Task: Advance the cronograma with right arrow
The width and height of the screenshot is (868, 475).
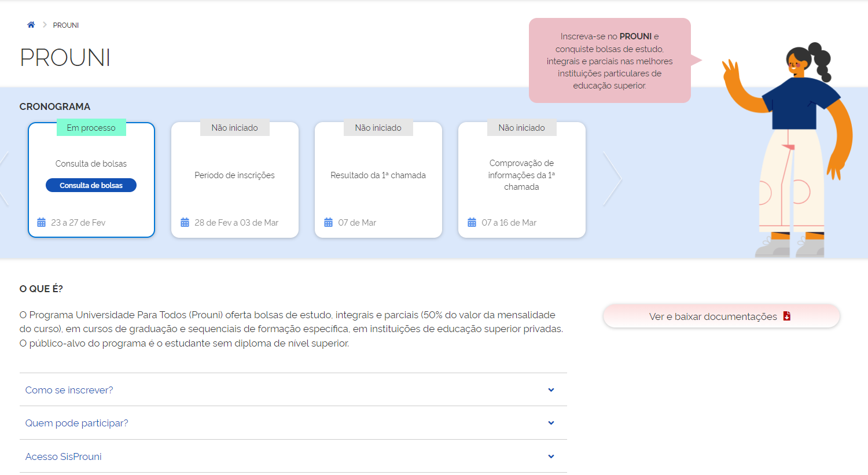Action: (x=612, y=179)
